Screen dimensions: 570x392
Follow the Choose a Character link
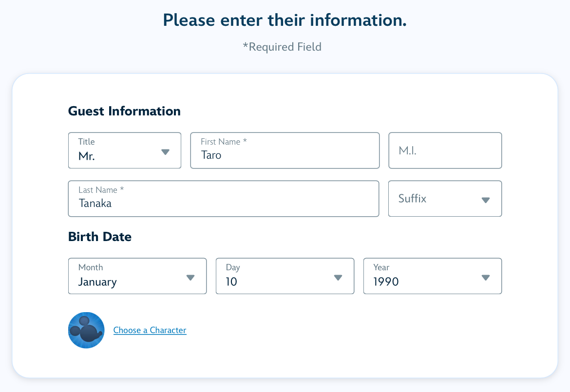pos(150,330)
